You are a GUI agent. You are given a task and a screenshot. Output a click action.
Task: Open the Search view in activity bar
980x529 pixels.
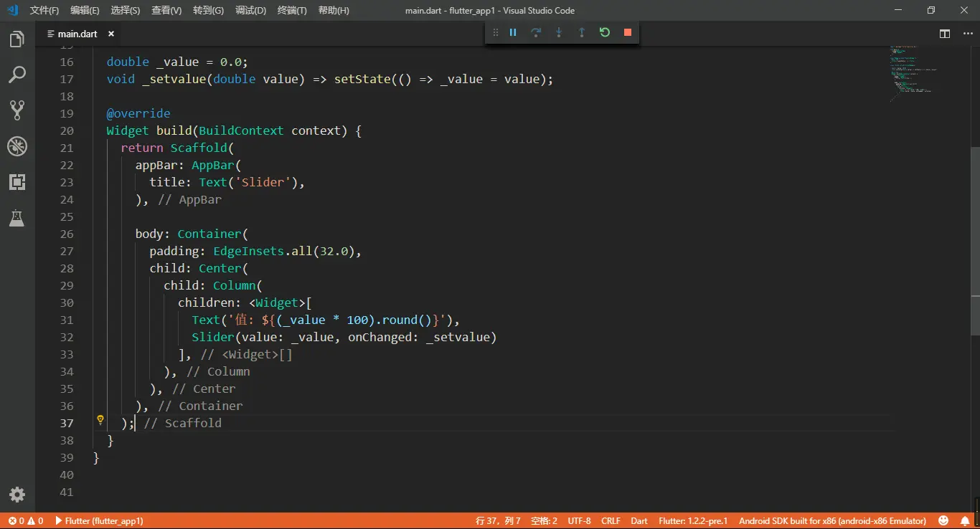click(x=17, y=75)
